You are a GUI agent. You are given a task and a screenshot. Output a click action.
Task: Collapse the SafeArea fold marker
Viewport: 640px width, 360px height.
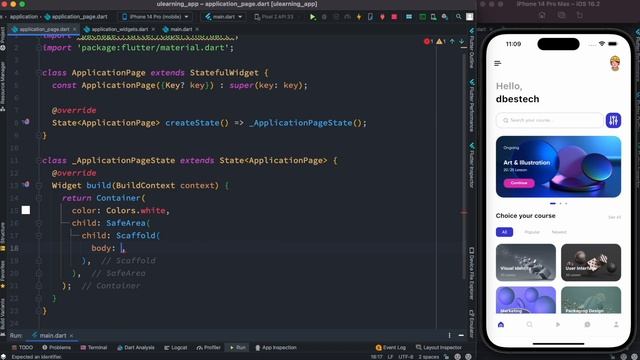tap(39, 223)
